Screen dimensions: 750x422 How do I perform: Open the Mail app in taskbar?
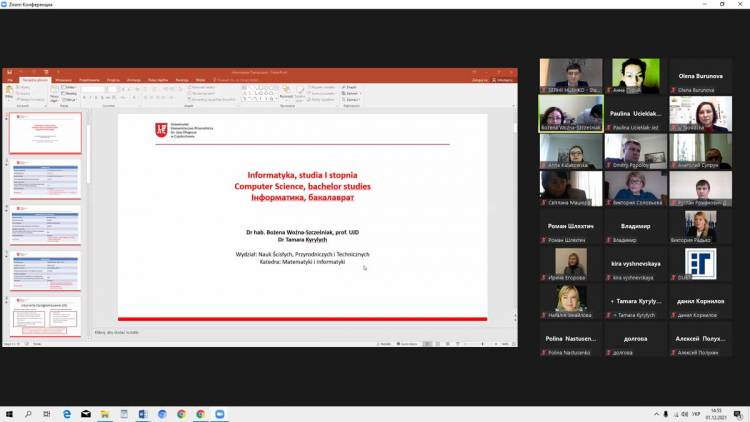[x=86, y=414]
